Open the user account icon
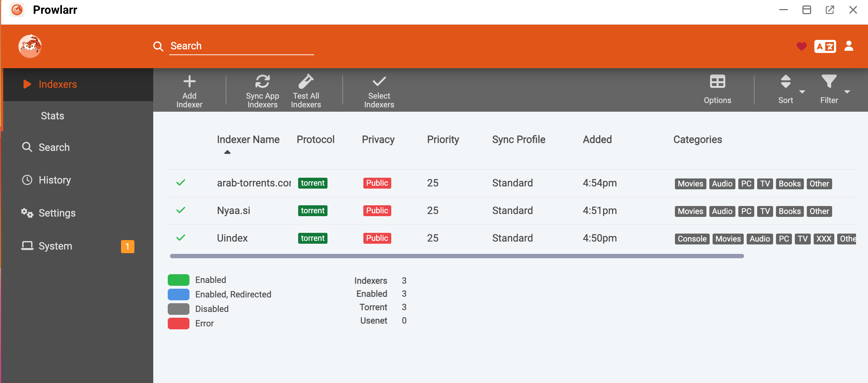The height and width of the screenshot is (383, 868). 849,46
